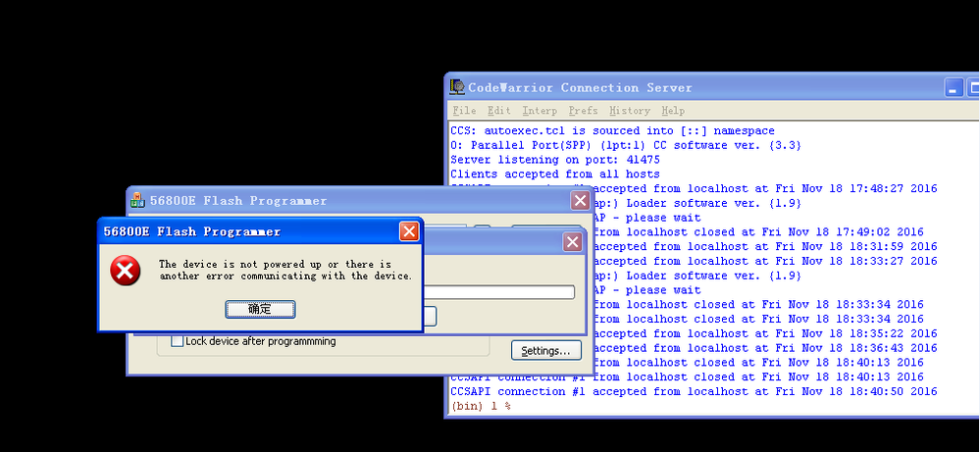Open the Edit menu in Connection Server
Image resolution: width=980 pixels, height=452 pixels.
[499, 111]
